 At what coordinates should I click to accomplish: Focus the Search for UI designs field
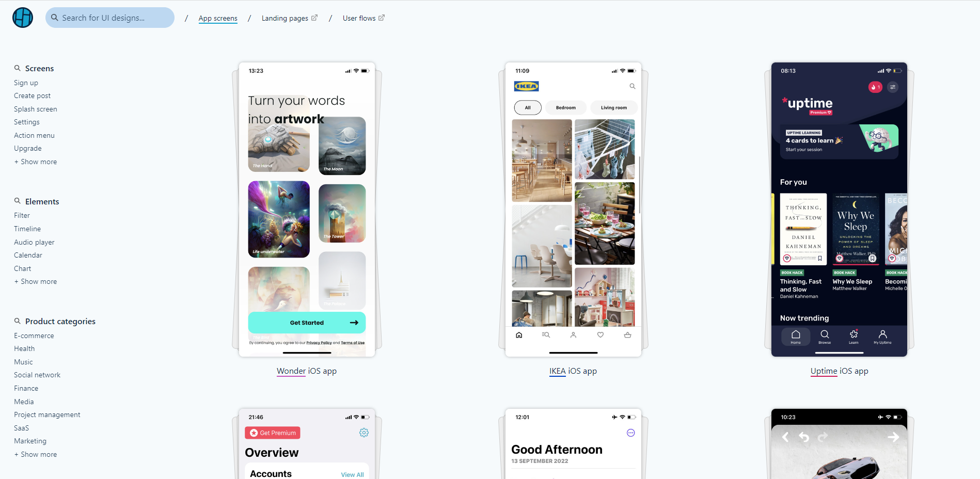click(110, 18)
